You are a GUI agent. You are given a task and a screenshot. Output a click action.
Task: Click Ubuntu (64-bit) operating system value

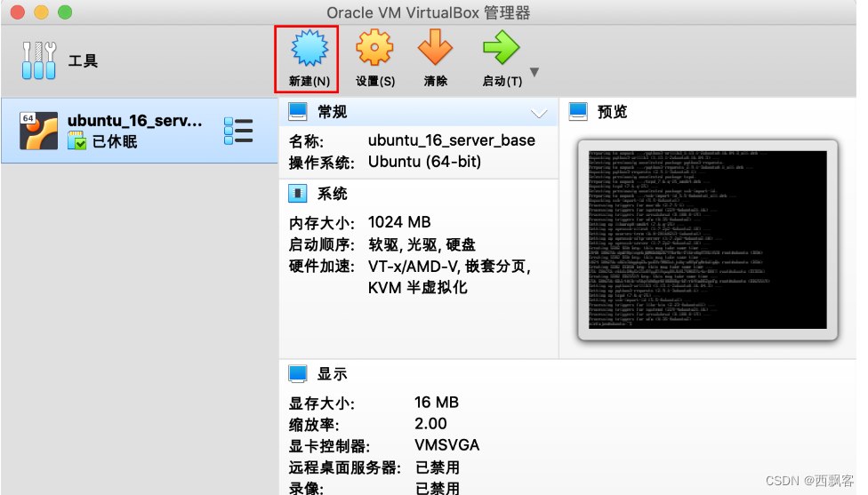424,162
